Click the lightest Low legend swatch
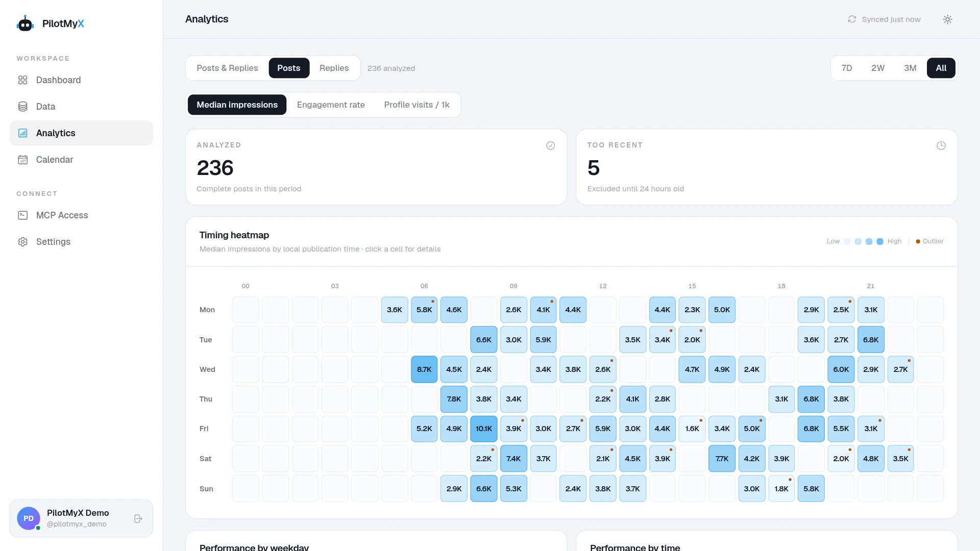 click(x=847, y=242)
